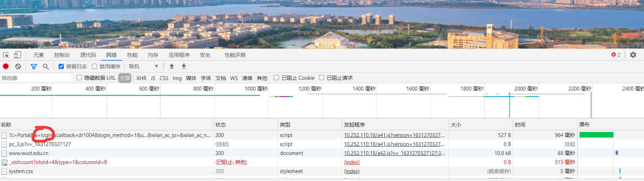Enable the 禁用缓存 checkbox
This screenshot has height=181, width=644.
94,66
